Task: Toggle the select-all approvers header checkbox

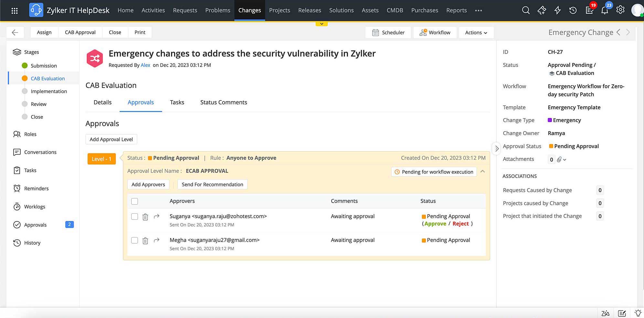Action: [134, 201]
